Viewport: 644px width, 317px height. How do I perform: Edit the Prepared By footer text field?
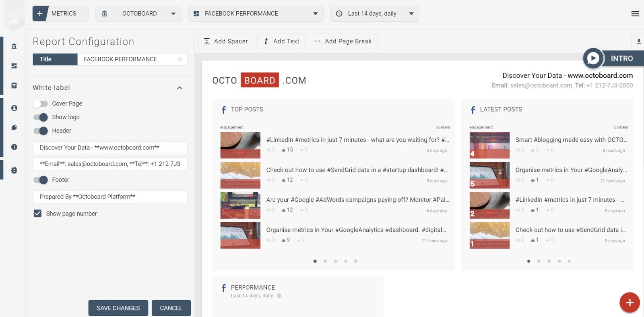(110, 197)
